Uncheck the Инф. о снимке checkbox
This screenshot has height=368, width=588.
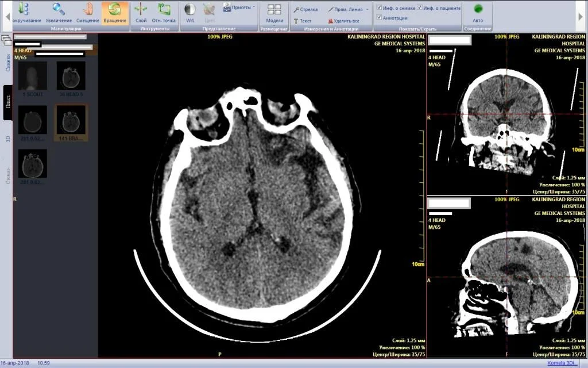(379, 7)
